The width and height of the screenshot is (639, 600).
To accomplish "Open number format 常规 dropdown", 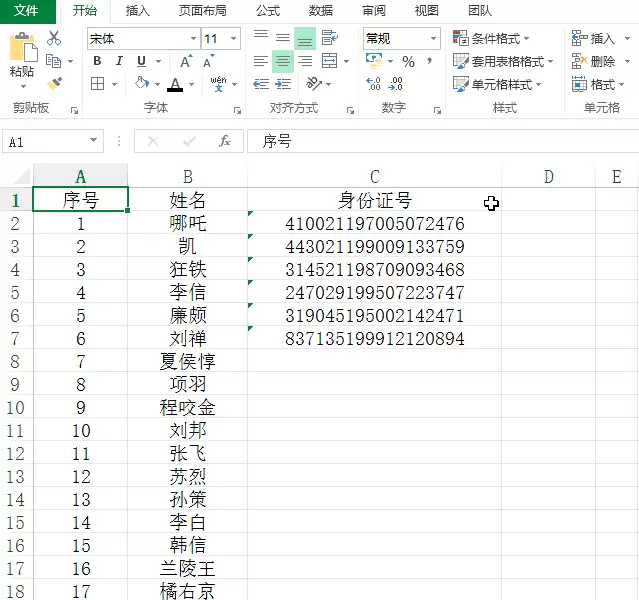I will tap(433, 39).
